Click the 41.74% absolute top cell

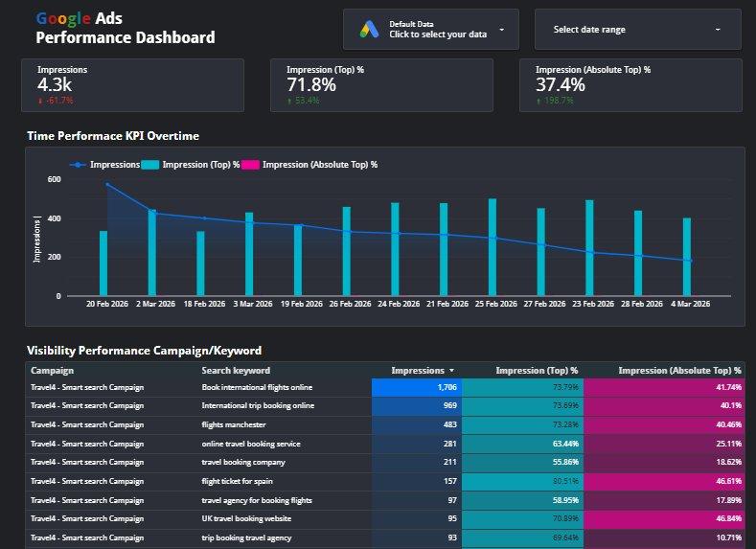point(664,387)
